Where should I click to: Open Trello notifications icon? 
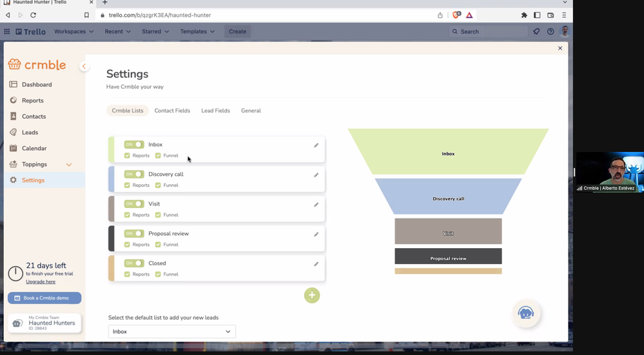(x=536, y=32)
